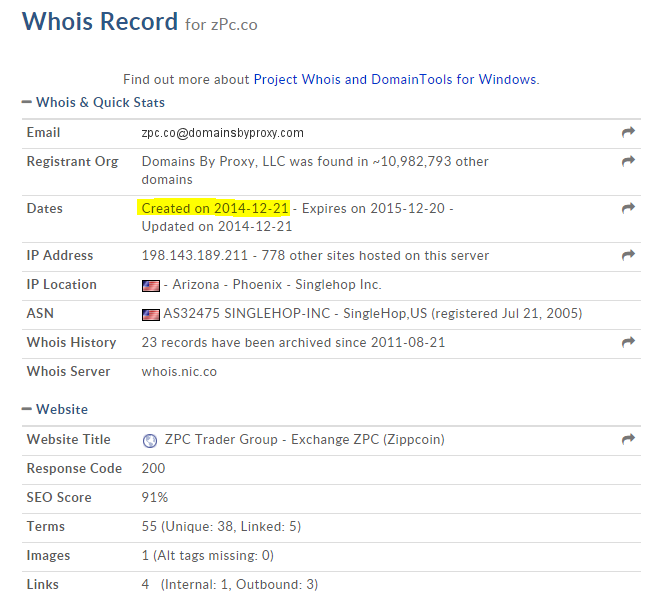667x611 pixels.
Task: Click the share arrow in the Dates row
Action: [628, 208]
